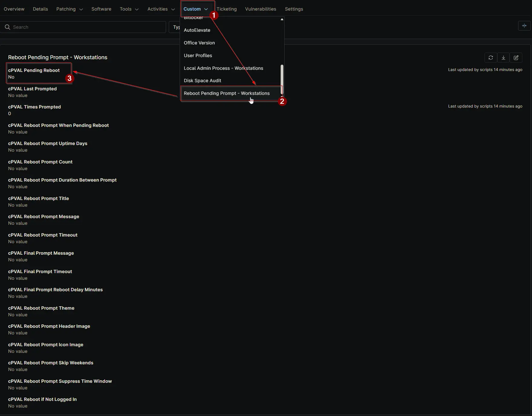Select Local Admin Process - Workstations entry
The image size is (532, 416).
[223, 68]
